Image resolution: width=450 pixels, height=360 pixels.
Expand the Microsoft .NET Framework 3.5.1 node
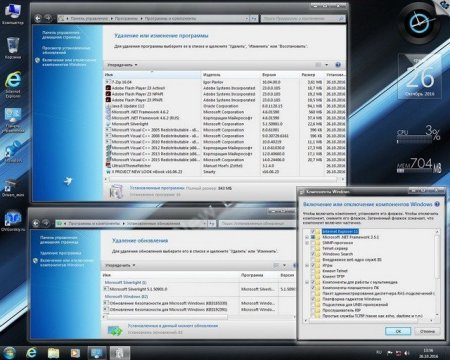pos(307,237)
